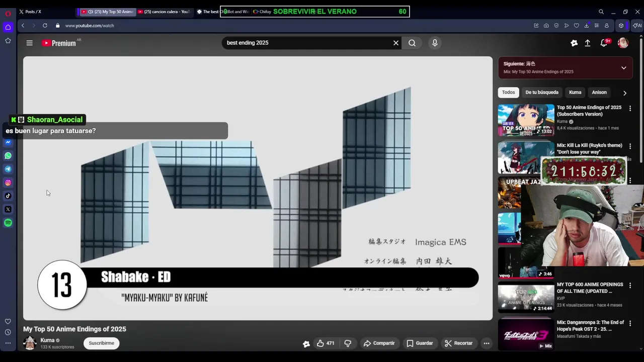Open Danganronpa 3 mix thumbnail
644x362 pixels.
point(526,335)
